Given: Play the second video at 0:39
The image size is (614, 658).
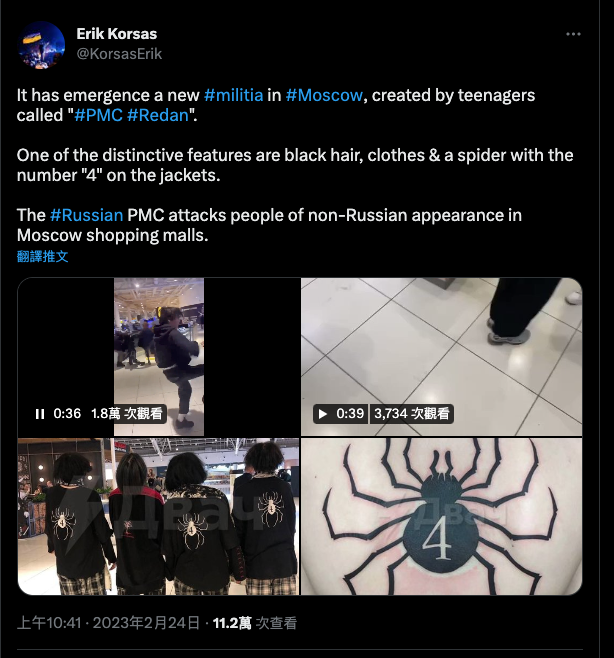Looking at the screenshot, I should coord(323,414).
